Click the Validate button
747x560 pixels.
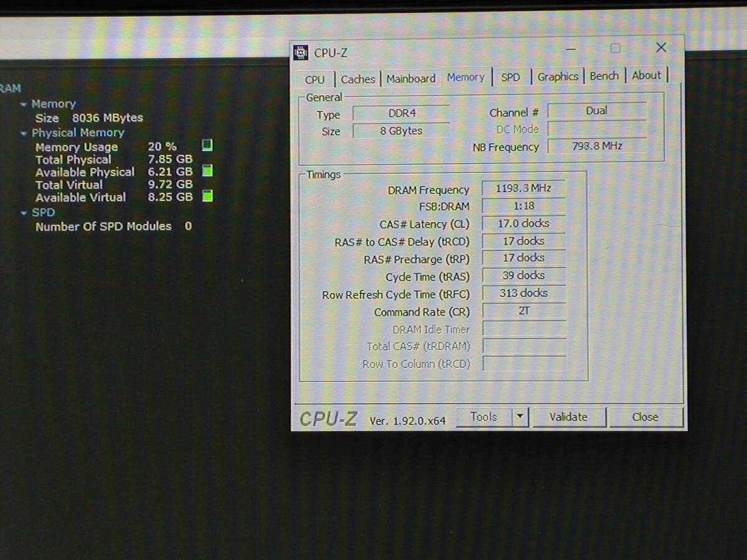568,417
